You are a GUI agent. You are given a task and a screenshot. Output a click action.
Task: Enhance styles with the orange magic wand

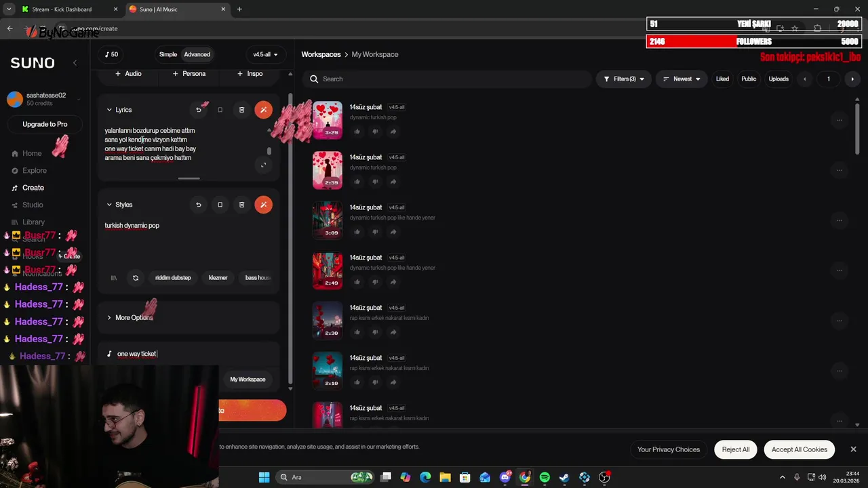point(263,205)
